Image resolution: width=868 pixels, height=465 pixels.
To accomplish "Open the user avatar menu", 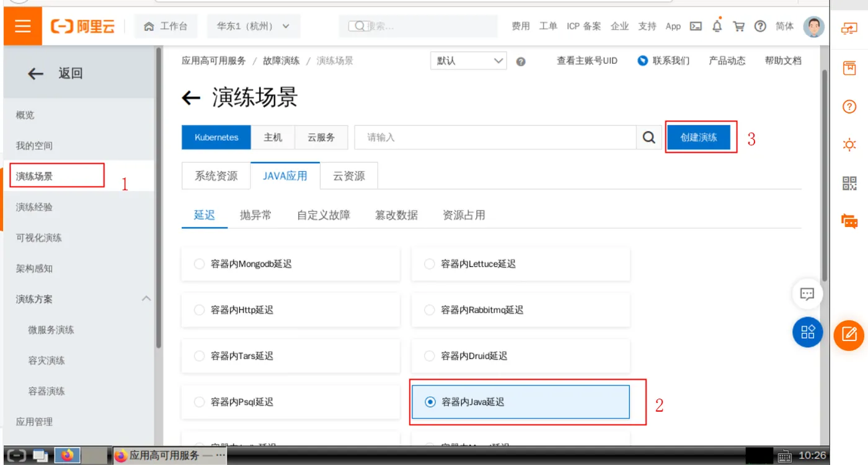I will point(813,26).
